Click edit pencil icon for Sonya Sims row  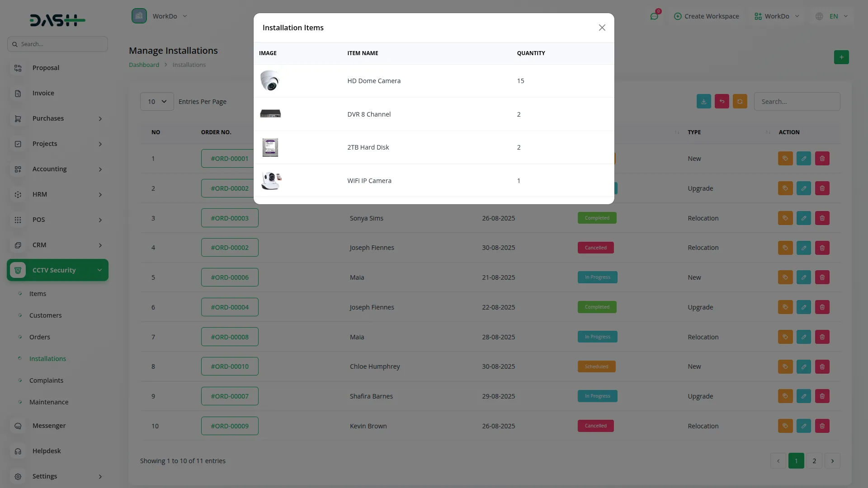point(803,218)
